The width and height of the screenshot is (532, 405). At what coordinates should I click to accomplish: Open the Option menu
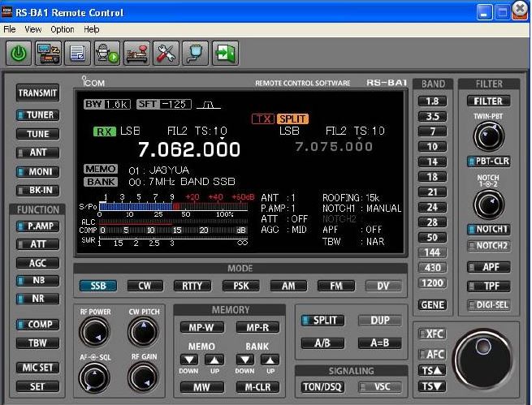(62, 28)
